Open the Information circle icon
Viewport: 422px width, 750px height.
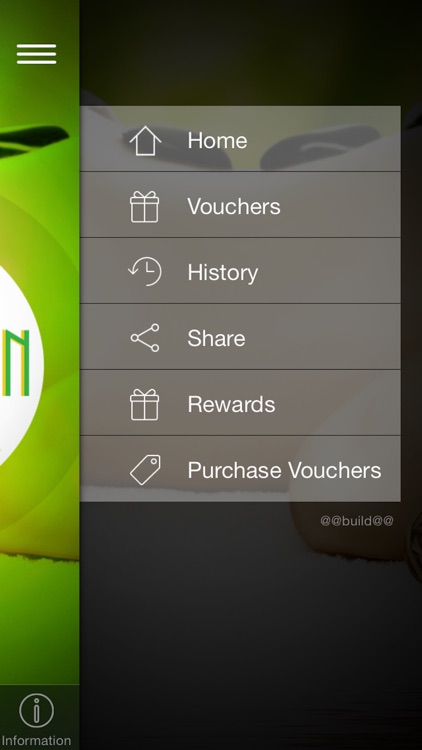coord(36,711)
